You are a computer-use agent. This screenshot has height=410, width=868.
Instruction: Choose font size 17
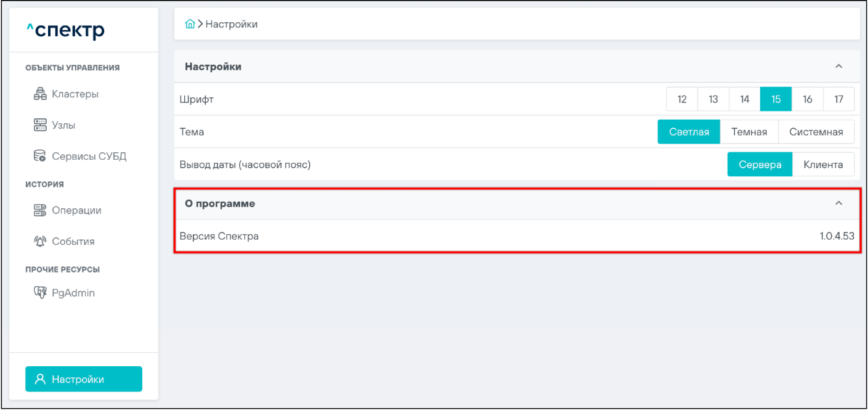pos(838,99)
